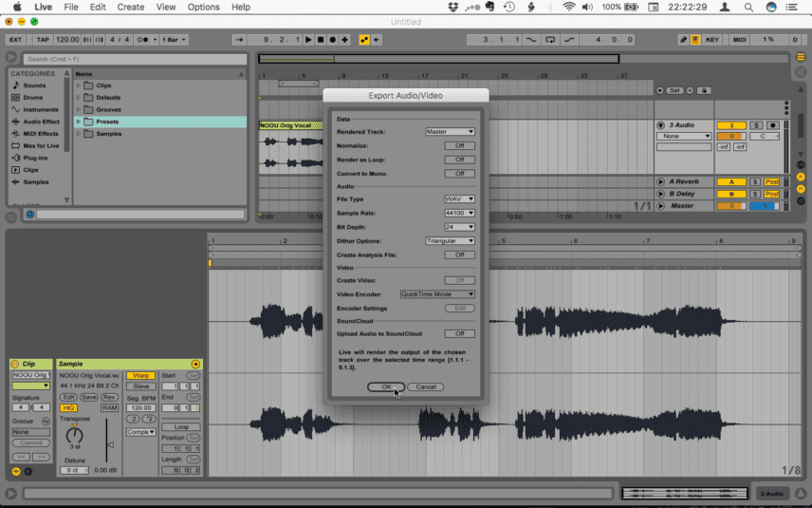Open the Options menu
812x508 pixels.
click(x=204, y=7)
